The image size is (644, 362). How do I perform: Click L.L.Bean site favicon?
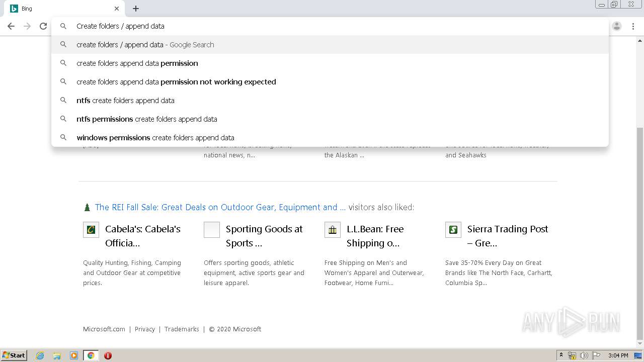(333, 230)
